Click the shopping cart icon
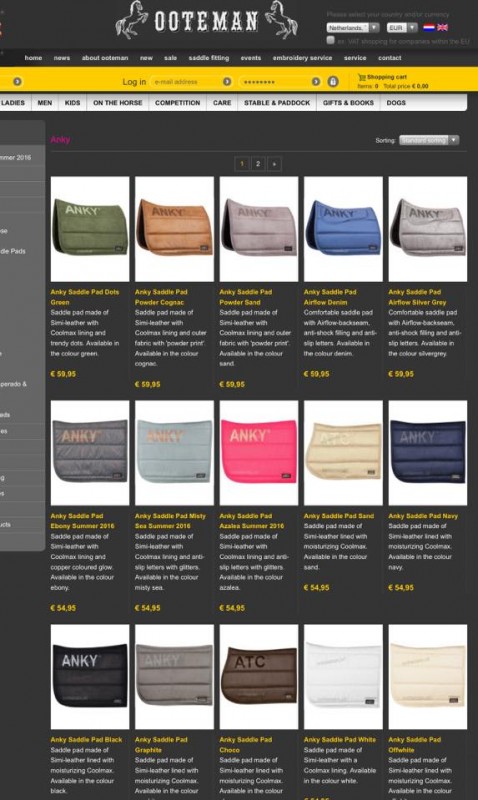Screen dimensions: 478x800 click(362, 77)
